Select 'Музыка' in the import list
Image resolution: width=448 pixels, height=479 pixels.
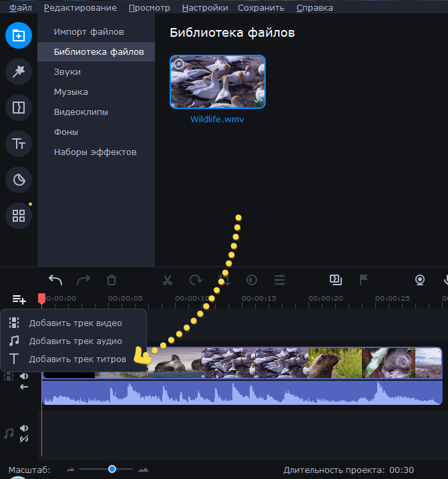click(71, 92)
